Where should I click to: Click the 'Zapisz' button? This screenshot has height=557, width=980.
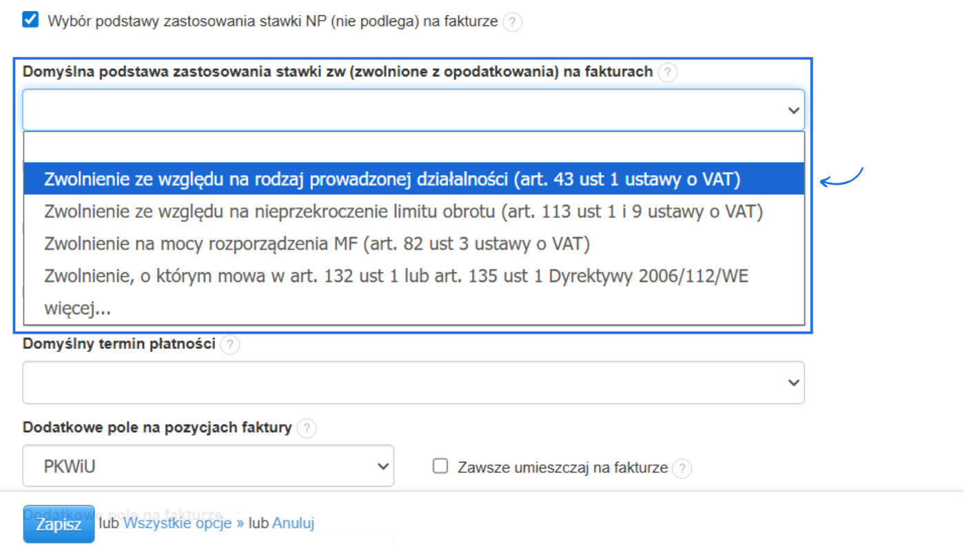(x=59, y=524)
